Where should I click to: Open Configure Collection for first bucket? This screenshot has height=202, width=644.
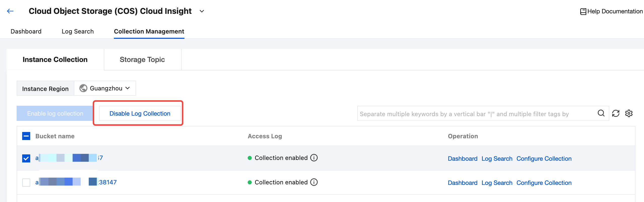point(544,159)
